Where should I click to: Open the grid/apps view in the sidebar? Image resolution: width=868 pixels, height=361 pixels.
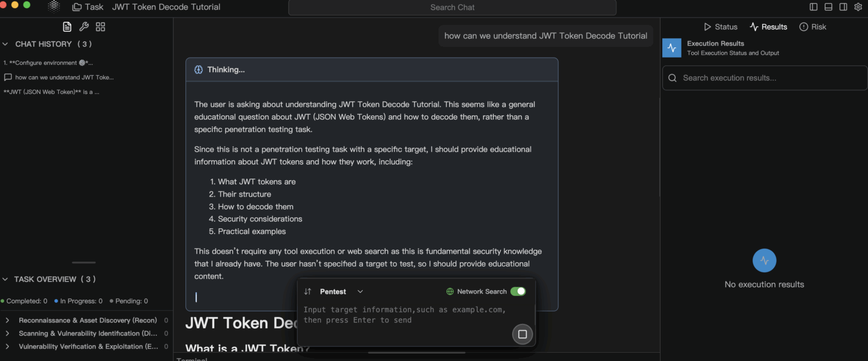(101, 26)
